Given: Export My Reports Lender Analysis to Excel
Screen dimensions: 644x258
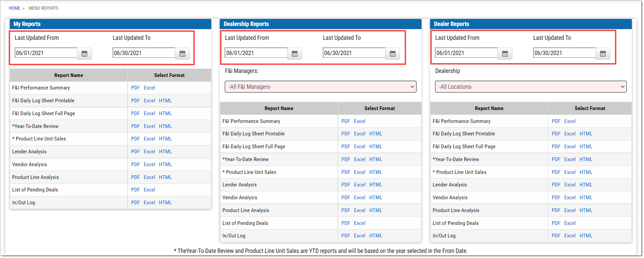Looking at the screenshot, I should click(x=150, y=152).
